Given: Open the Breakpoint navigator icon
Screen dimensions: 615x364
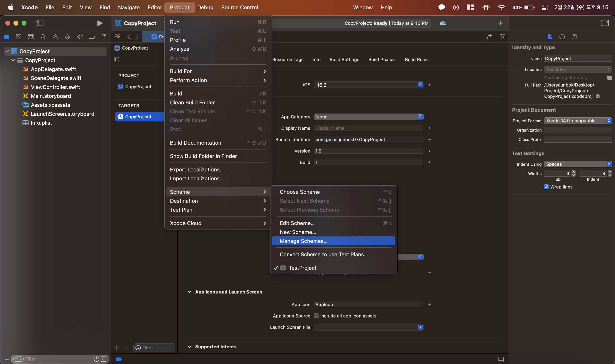Looking at the screenshot, I should click(92, 37).
